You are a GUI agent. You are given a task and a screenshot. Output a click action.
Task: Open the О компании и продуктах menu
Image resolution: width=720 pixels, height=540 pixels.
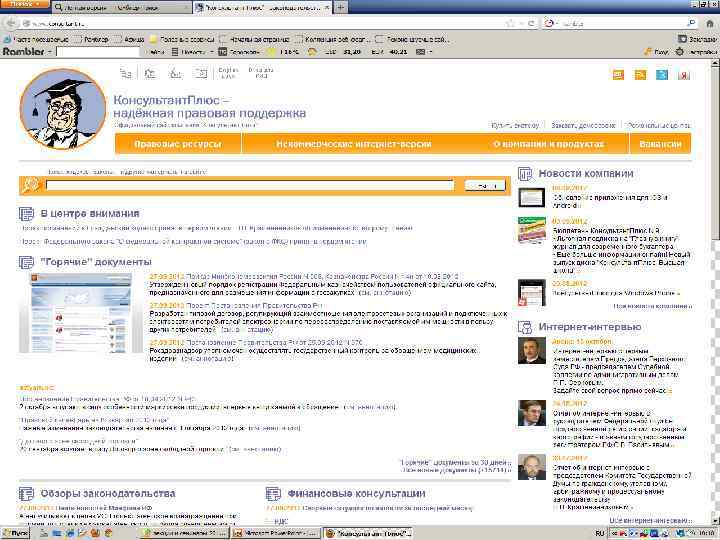549,144
